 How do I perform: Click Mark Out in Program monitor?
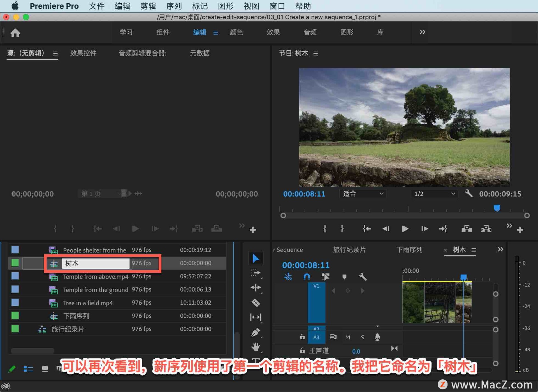tap(342, 229)
